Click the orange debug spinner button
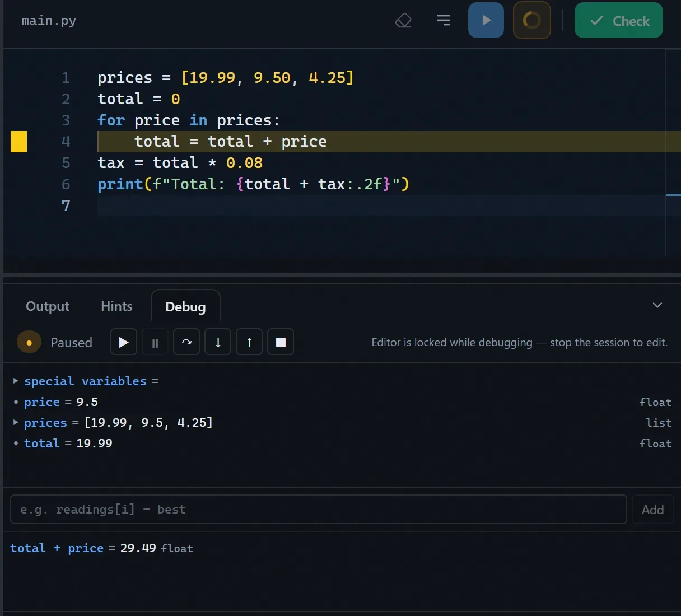 click(x=532, y=20)
